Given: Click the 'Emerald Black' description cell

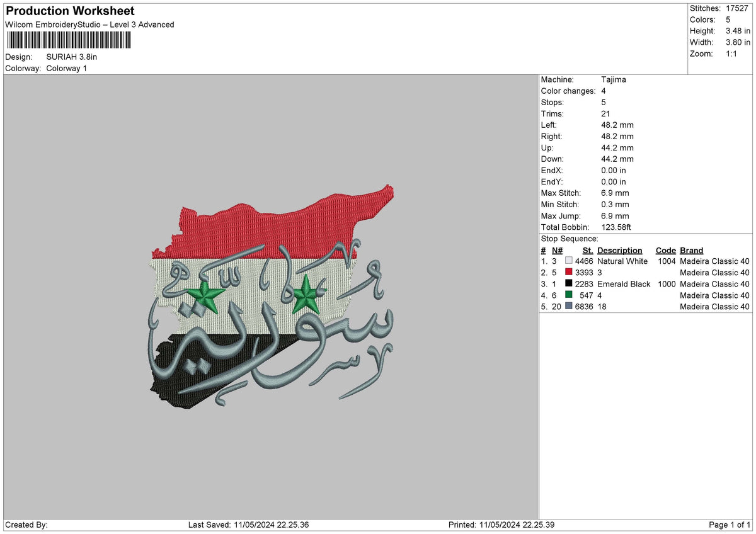Looking at the screenshot, I should point(624,284).
